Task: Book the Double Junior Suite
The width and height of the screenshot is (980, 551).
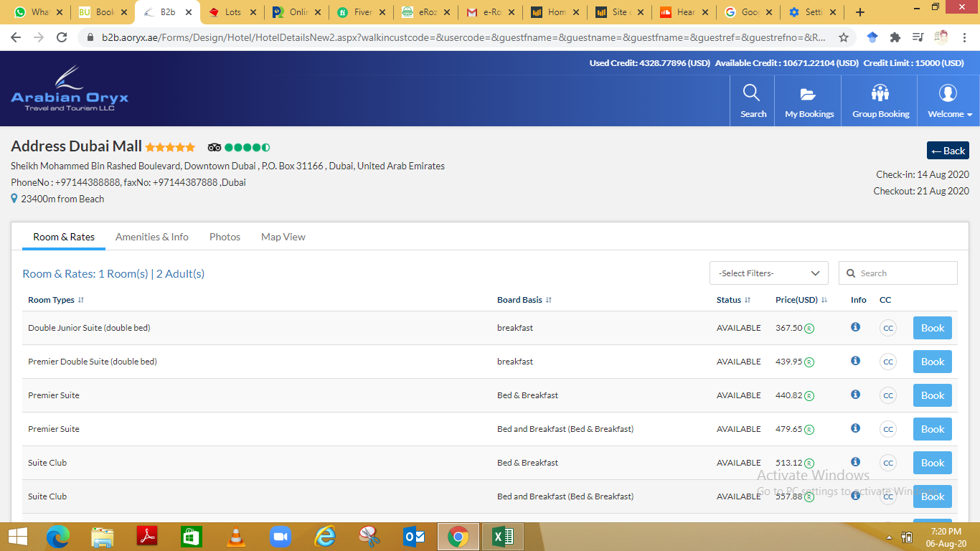Action: coord(933,328)
